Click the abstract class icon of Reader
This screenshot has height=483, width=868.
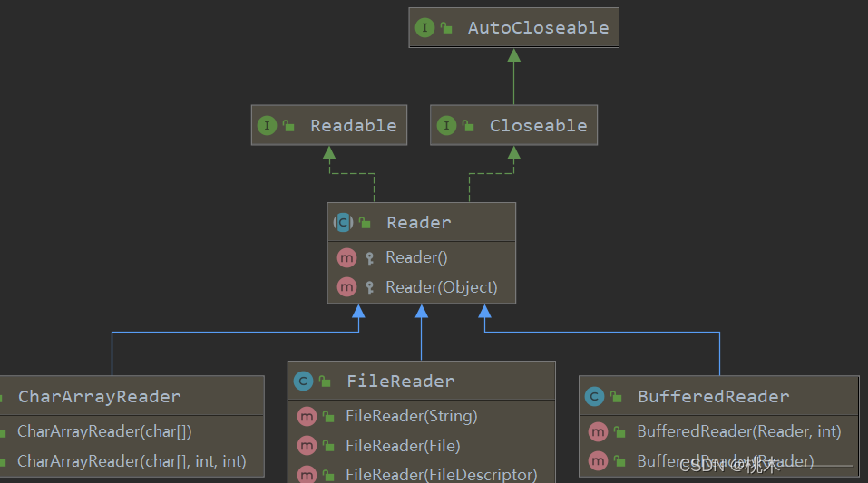coord(343,222)
